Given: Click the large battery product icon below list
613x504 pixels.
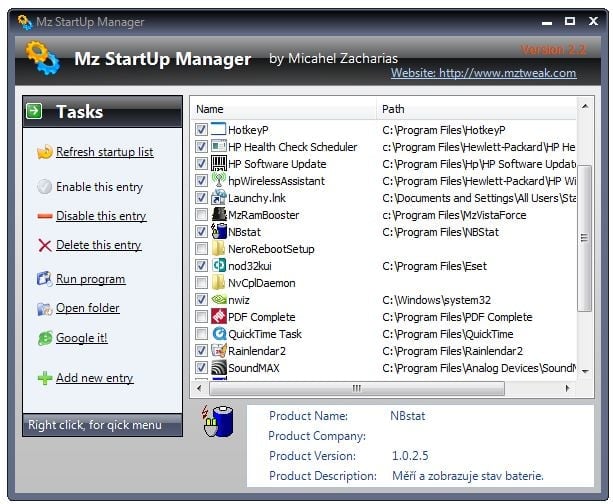Looking at the screenshot, I should [217, 421].
